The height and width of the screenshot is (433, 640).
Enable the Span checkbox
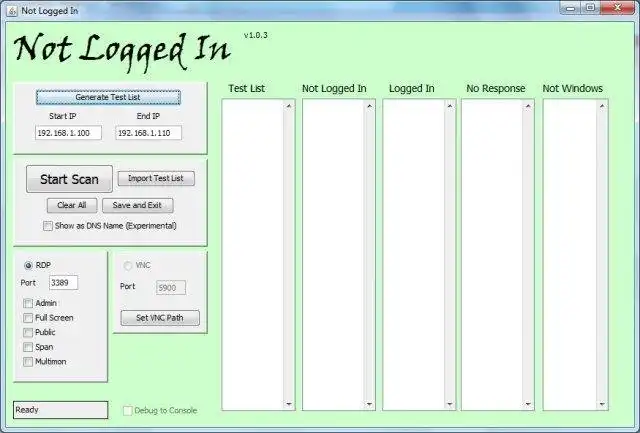[28, 347]
